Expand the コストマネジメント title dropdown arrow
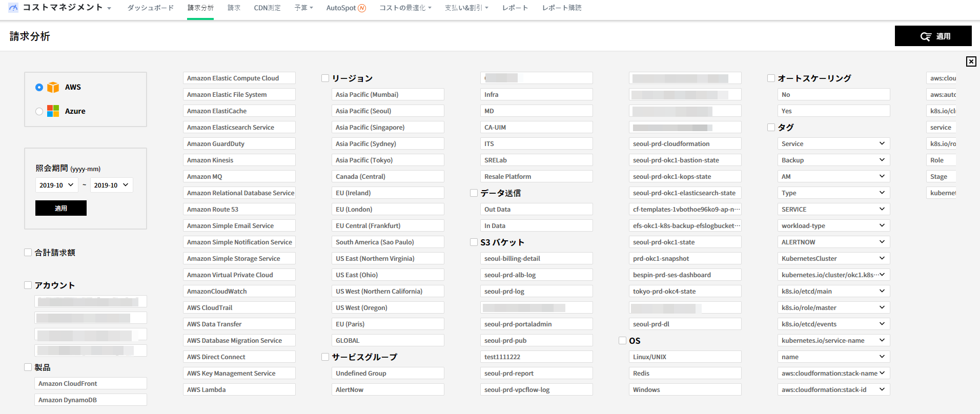 pyautogui.click(x=109, y=9)
